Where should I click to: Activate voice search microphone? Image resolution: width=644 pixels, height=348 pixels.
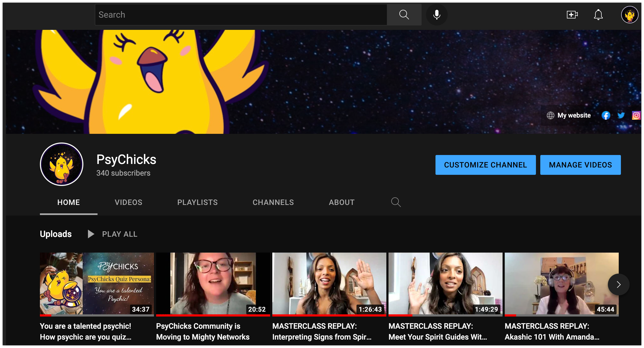(437, 15)
